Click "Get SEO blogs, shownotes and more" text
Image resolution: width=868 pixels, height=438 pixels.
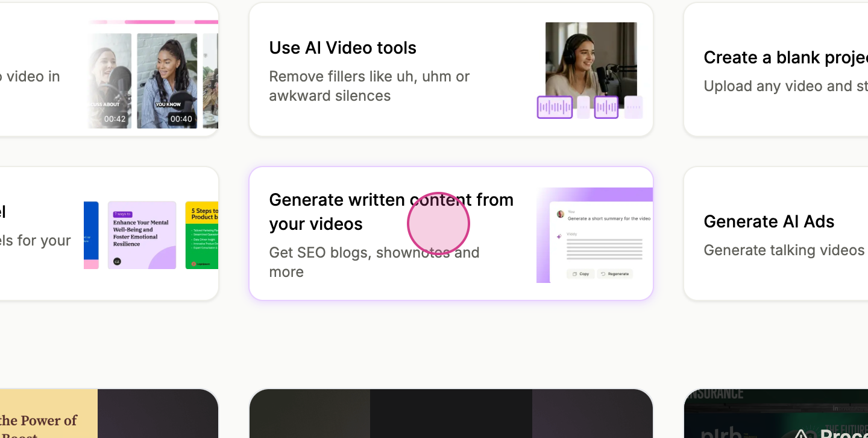374,262
